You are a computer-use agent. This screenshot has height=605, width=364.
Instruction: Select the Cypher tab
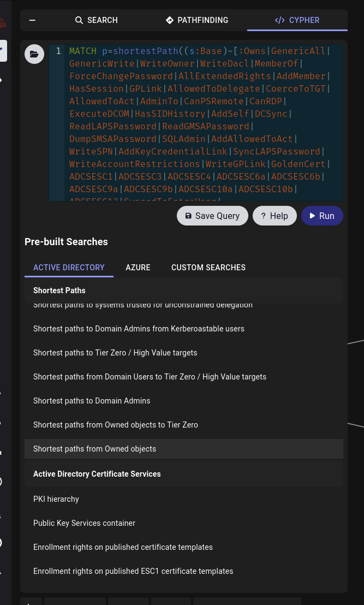click(x=297, y=20)
